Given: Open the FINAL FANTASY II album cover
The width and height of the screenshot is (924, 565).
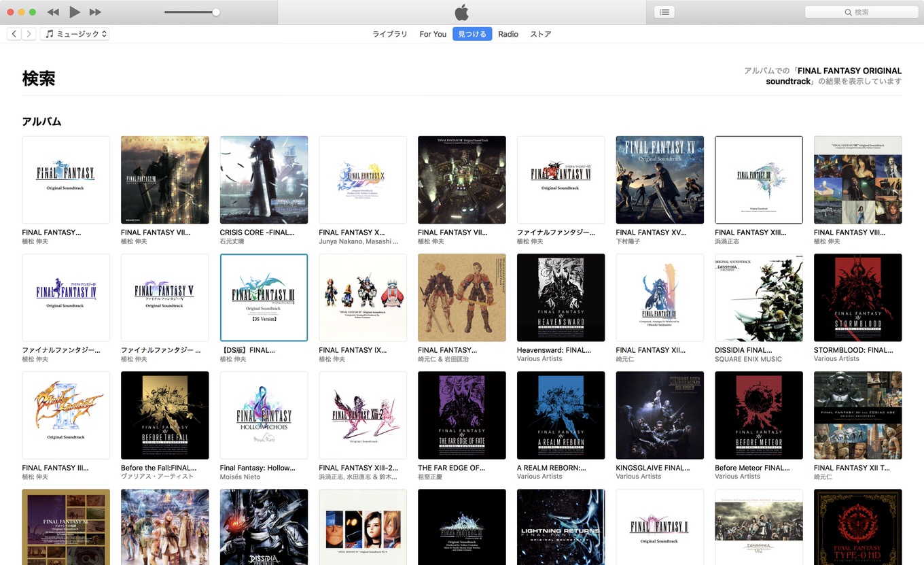Looking at the screenshot, I should click(x=660, y=527).
